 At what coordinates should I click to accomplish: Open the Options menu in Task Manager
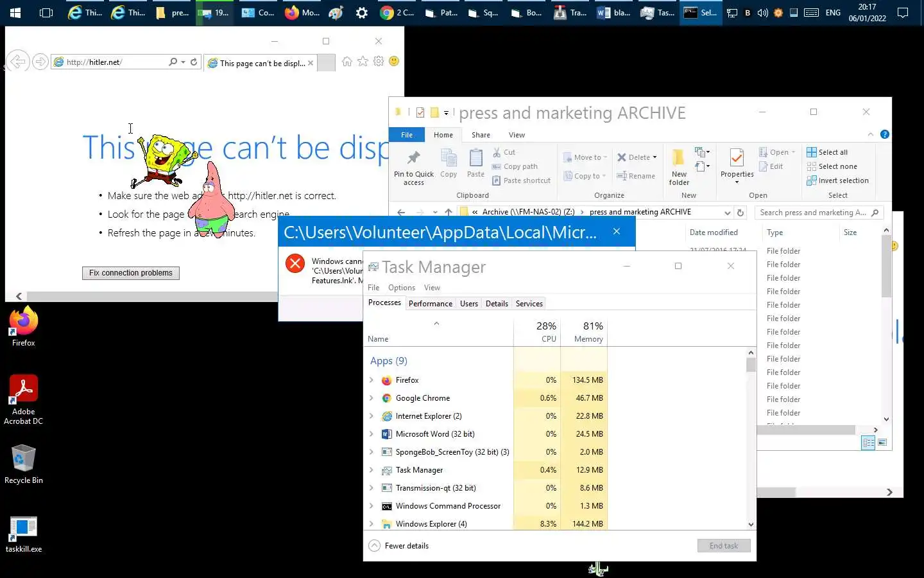click(402, 288)
